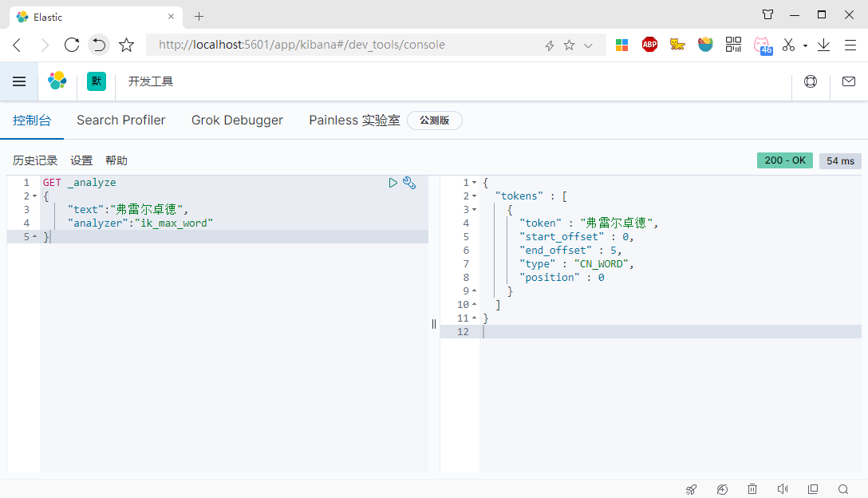Toggle the navigation menu with the hamburger icon

coord(19,81)
